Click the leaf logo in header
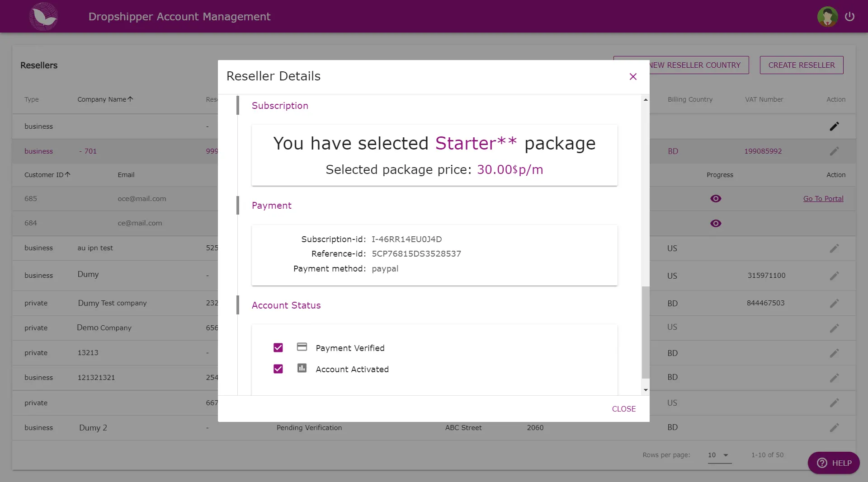The height and width of the screenshot is (482, 868). coord(44,17)
